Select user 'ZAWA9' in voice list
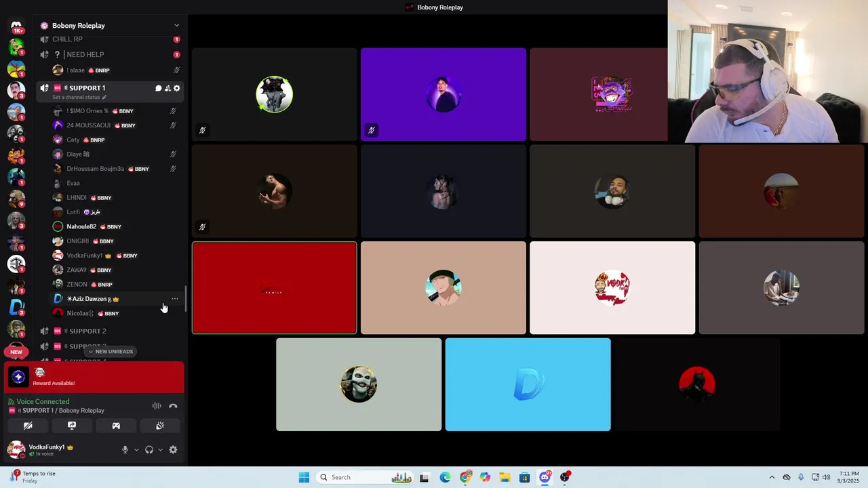Image resolution: width=868 pixels, height=488 pixels. click(x=117, y=270)
